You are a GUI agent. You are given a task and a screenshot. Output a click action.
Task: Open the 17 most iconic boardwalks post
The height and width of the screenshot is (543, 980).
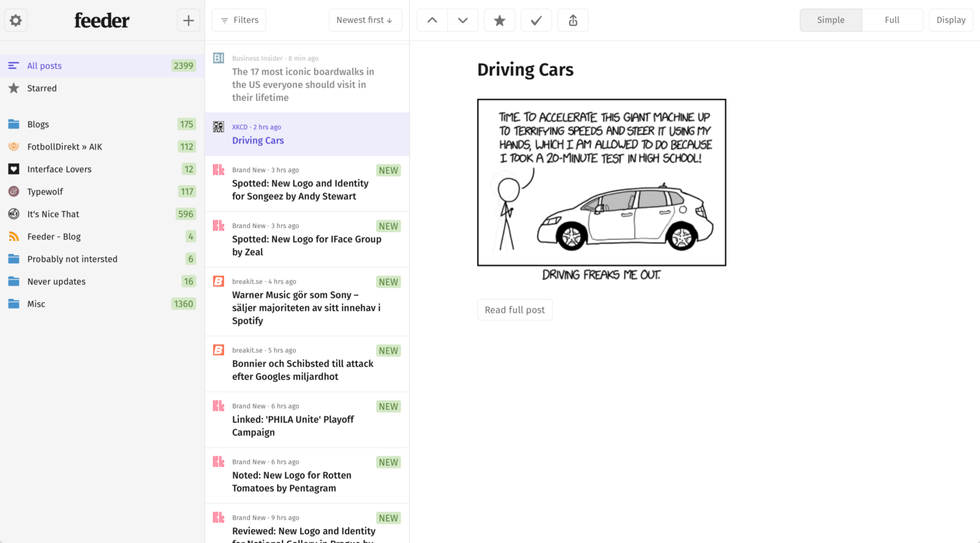[x=307, y=78]
